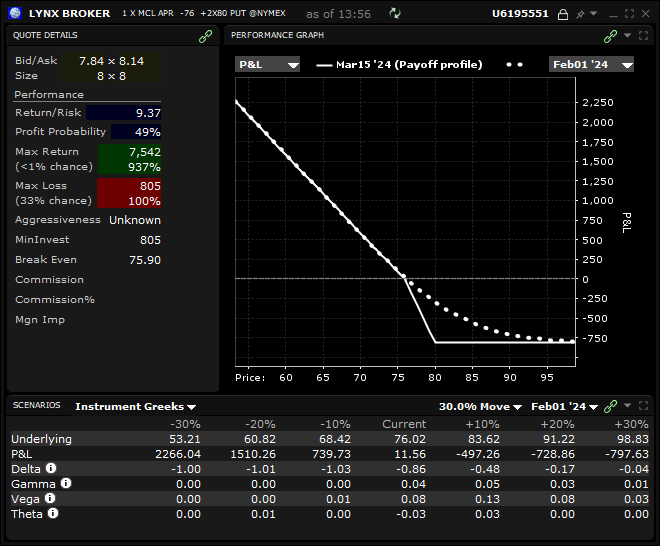This screenshot has height=546, width=660.
Task: Open the Scenarios panel options arrow
Action: click(627, 406)
